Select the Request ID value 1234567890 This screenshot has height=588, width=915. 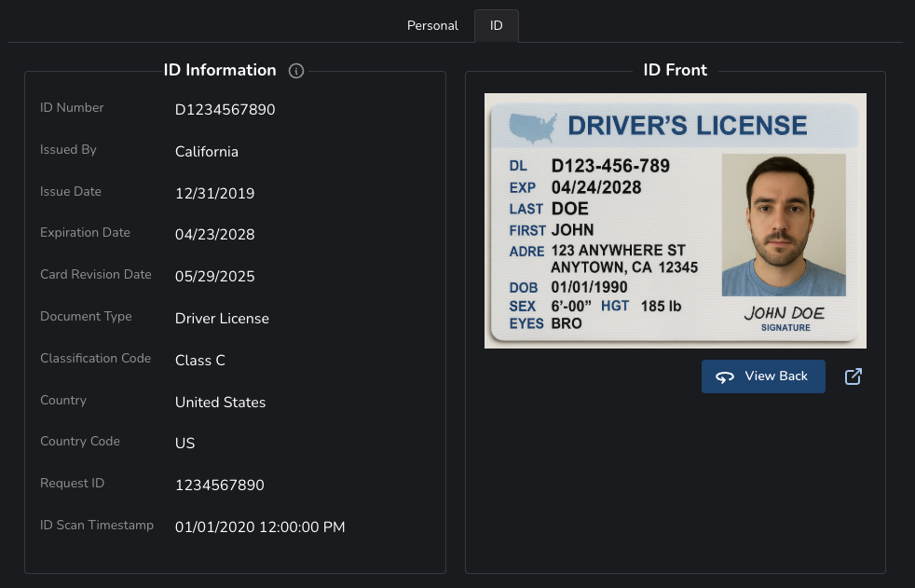pos(220,485)
